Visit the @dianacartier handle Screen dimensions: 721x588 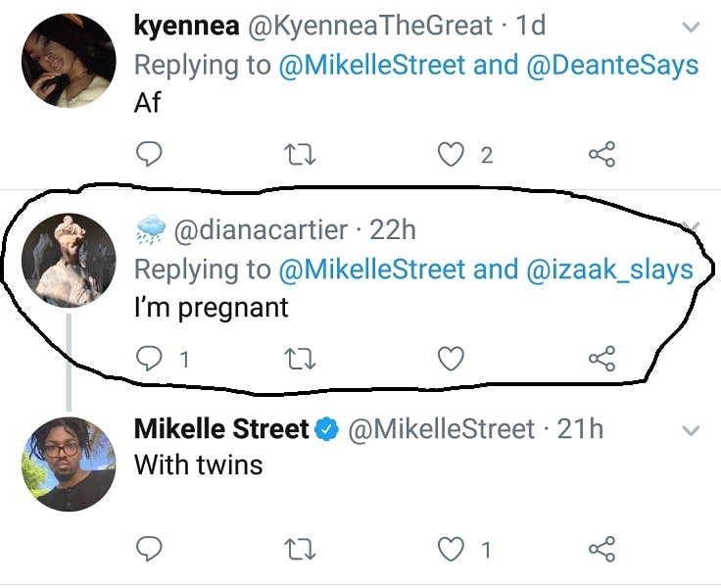(x=260, y=230)
